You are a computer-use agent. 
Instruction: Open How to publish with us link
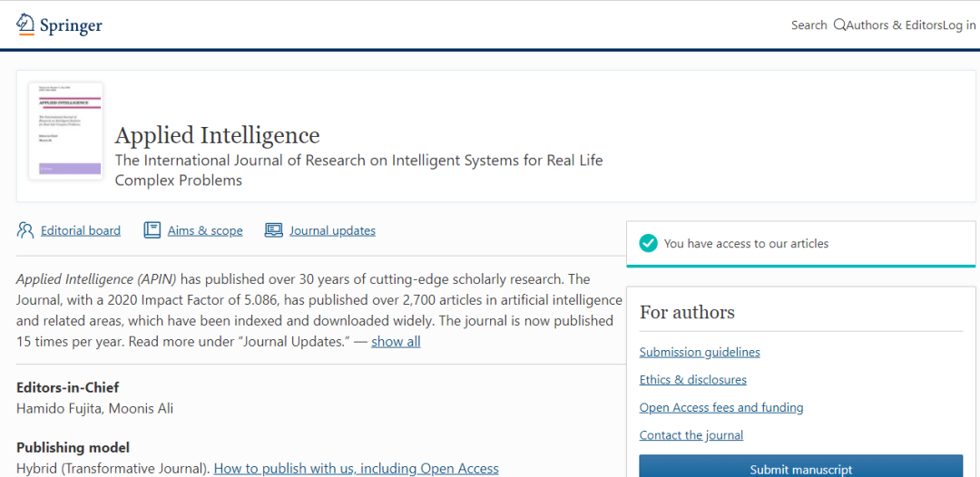point(356,468)
